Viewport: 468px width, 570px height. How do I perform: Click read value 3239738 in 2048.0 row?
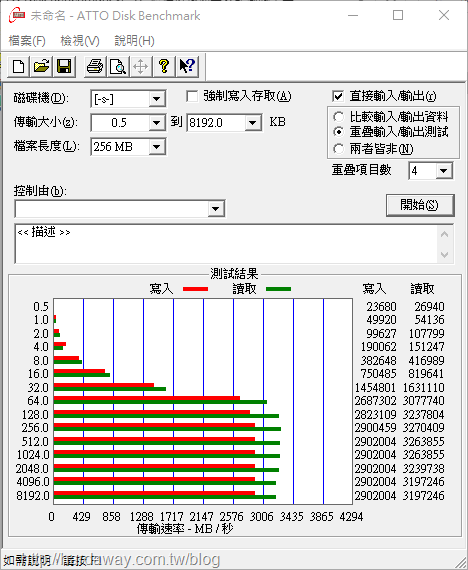[x=424, y=469]
